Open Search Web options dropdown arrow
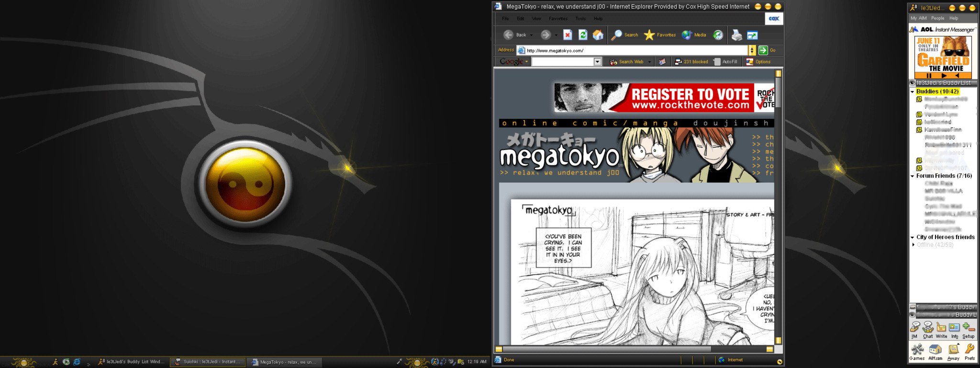Viewport: 980px width, 368px height. [x=649, y=61]
